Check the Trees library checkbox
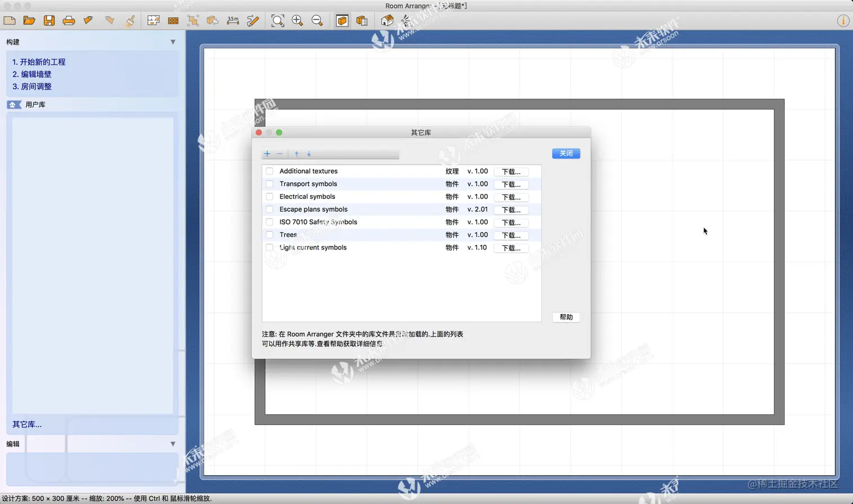Viewport: 853px width, 504px height. coord(270,235)
